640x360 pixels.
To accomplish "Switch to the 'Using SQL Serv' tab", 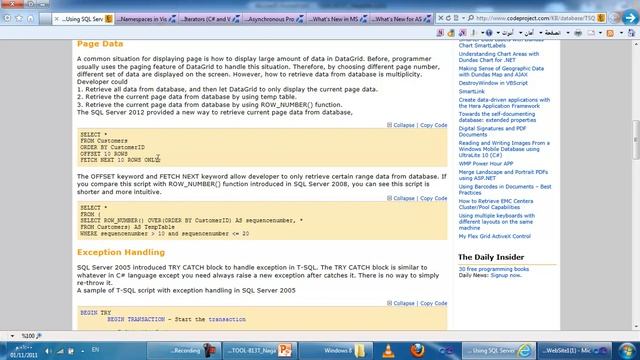I will 83,19.
